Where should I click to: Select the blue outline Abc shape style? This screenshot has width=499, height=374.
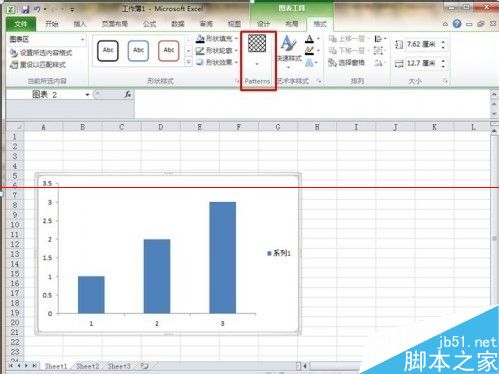pyautogui.click(x=138, y=51)
